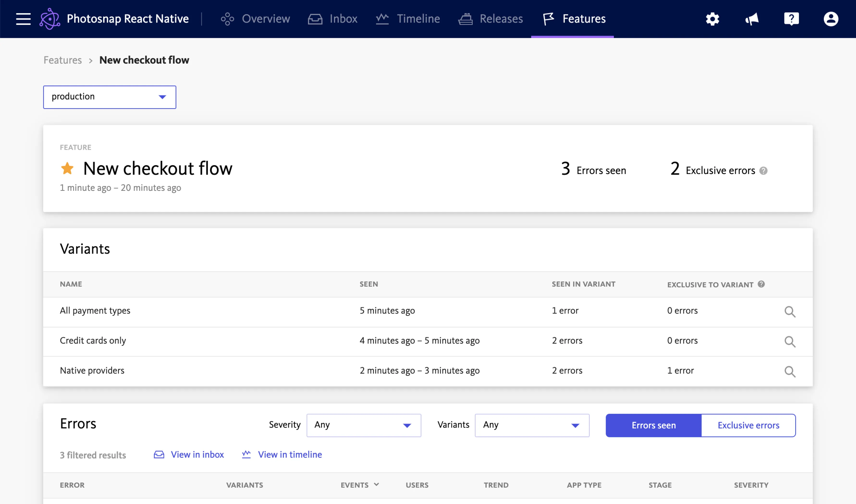
Task: Open the production stage dropdown
Action: [110, 97]
